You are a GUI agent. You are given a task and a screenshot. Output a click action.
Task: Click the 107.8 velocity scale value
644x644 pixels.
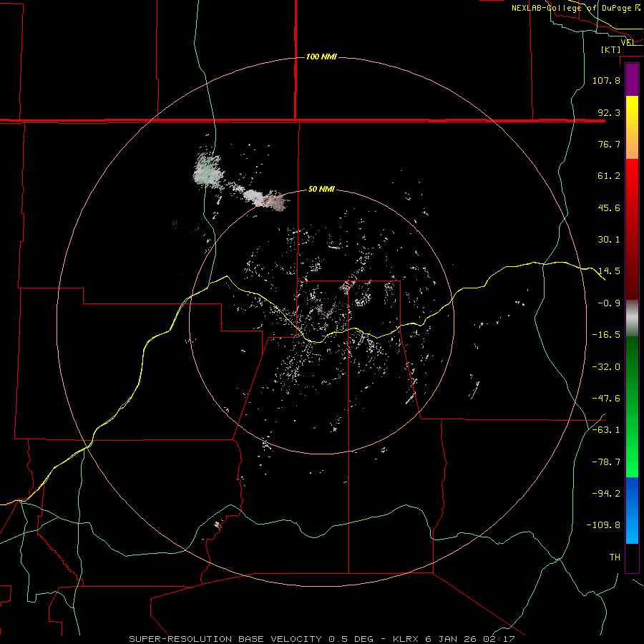click(606, 80)
